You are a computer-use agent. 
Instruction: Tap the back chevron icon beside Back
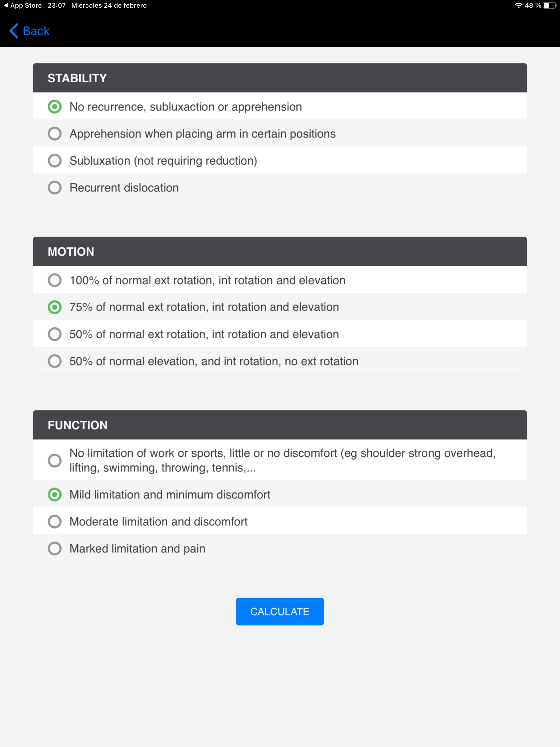pyautogui.click(x=13, y=31)
